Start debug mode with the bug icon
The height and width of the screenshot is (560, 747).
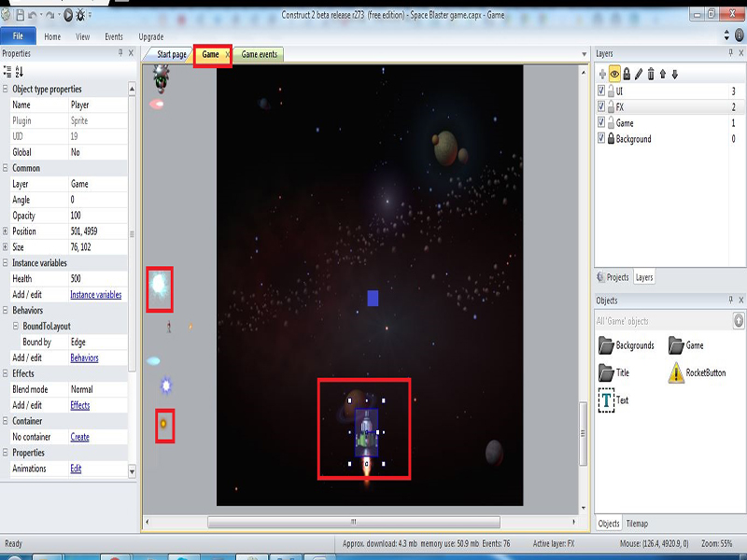pos(80,15)
